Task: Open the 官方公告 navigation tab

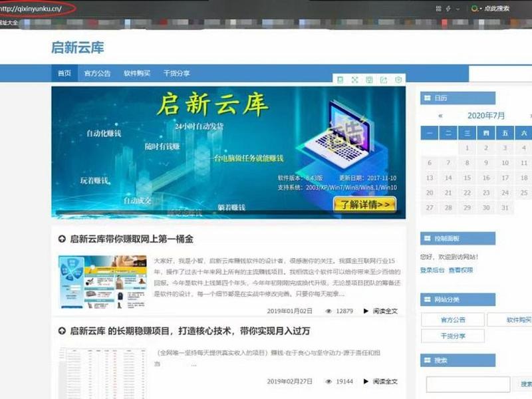Action: [x=97, y=73]
